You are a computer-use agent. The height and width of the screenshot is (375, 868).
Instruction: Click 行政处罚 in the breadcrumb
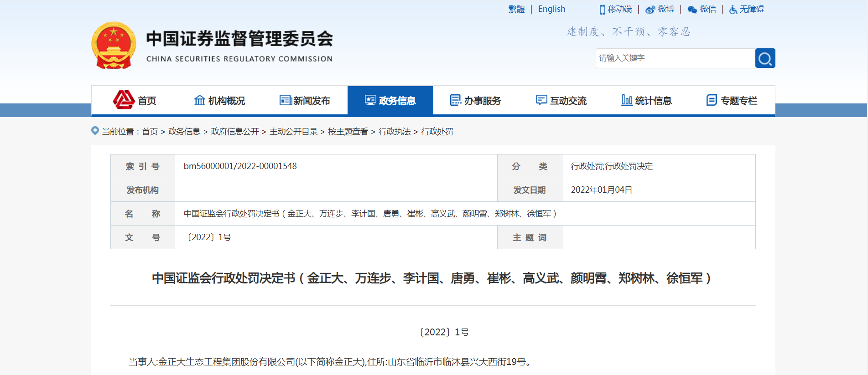click(437, 132)
